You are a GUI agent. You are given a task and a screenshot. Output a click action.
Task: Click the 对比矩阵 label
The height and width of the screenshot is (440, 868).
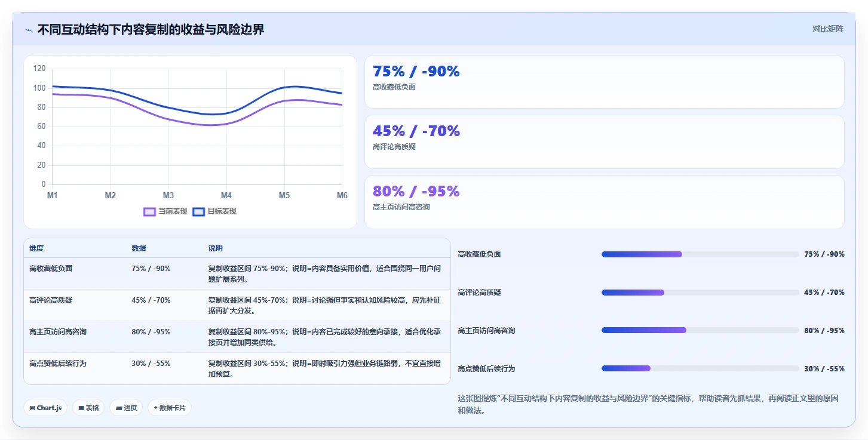(x=827, y=29)
